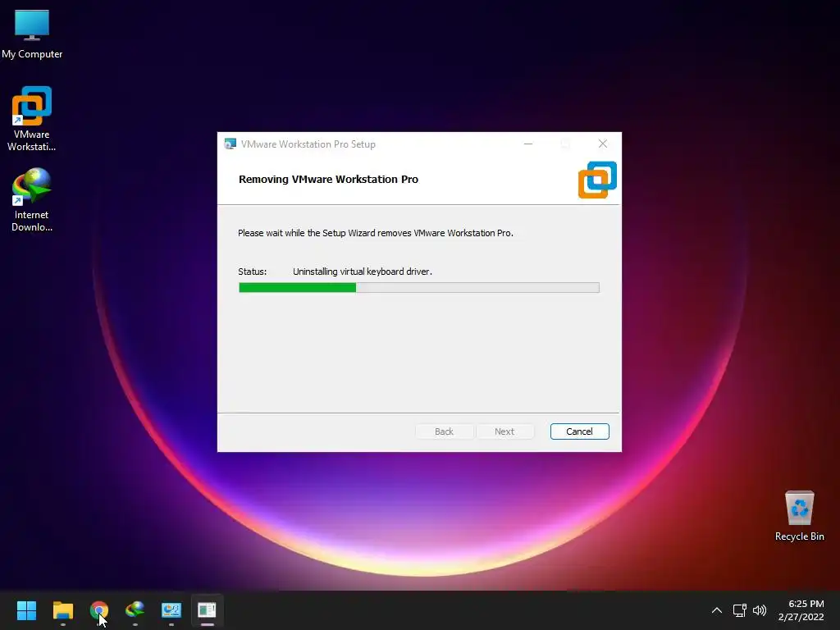Minimize the VMware Workstation Pro Setup window
840x630 pixels.
(528, 144)
